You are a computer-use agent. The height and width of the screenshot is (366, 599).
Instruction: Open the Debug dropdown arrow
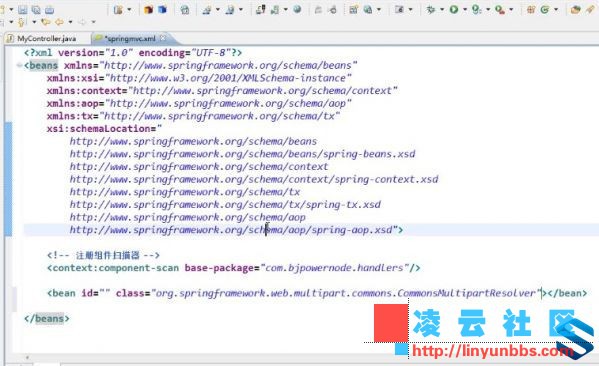(x=442, y=10)
